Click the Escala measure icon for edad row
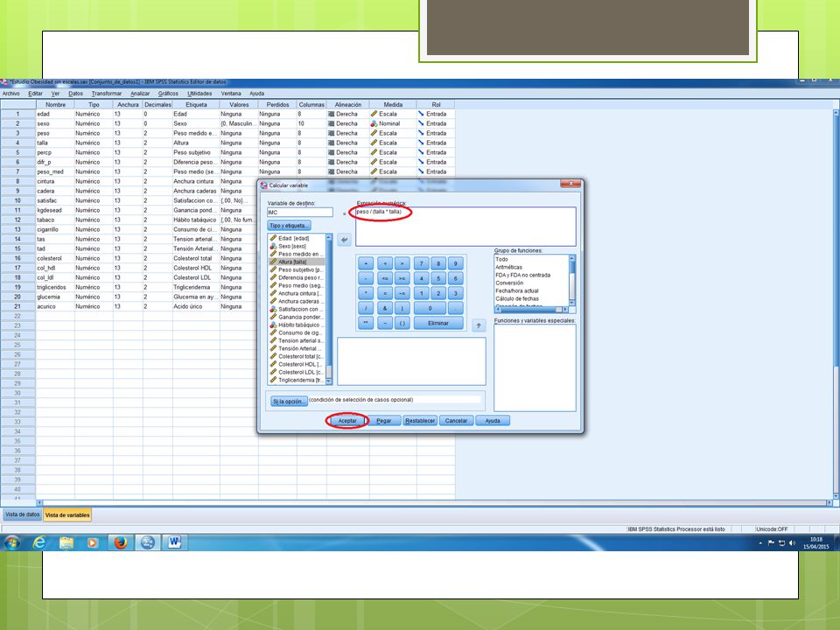840x630 pixels. [x=374, y=114]
